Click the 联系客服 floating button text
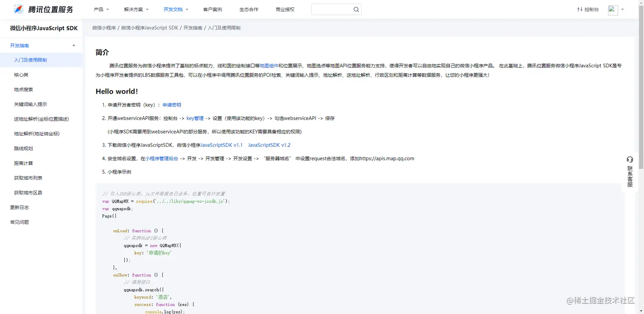The height and width of the screenshot is (314, 644). coord(630,177)
